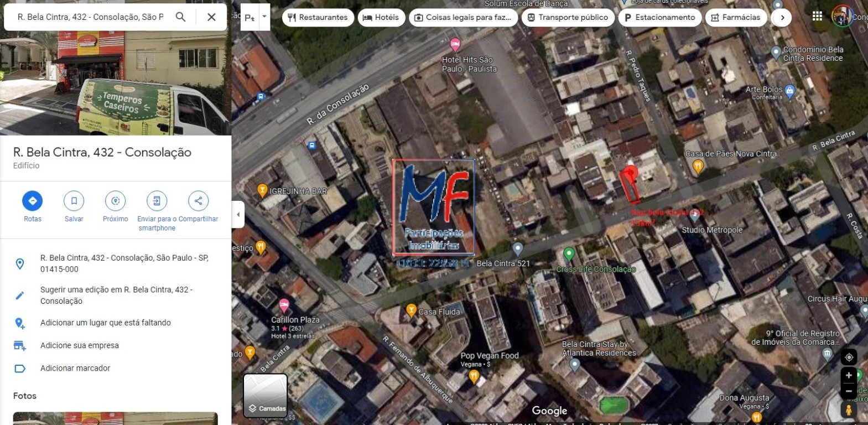Click the Próximo nearby icon
The width and height of the screenshot is (868, 425).
pyautogui.click(x=115, y=201)
